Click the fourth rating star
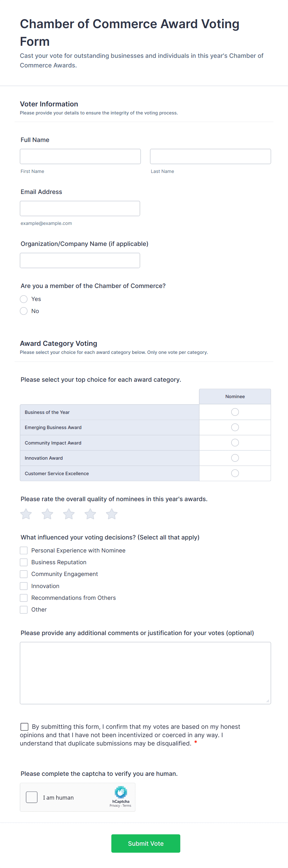The image size is (288, 868). point(90,514)
